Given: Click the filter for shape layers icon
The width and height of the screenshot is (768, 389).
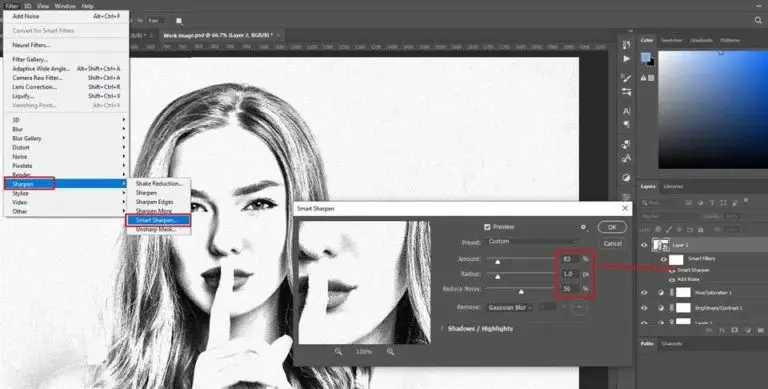Looking at the screenshot, I should pyautogui.click(x=722, y=203).
